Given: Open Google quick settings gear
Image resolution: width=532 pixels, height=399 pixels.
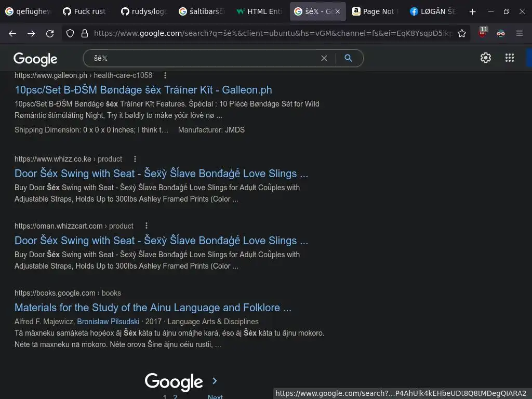Looking at the screenshot, I should click(486, 58).
